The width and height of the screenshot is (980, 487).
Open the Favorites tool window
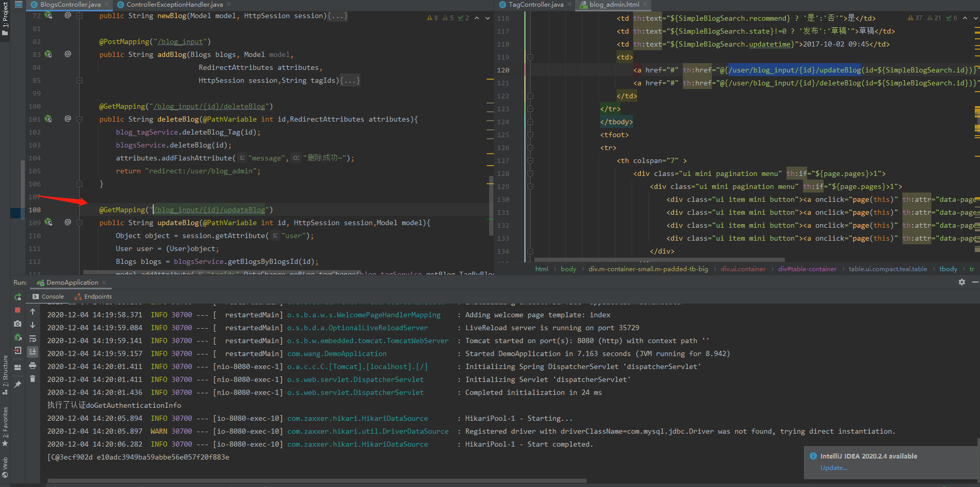[x=5, y=426]
